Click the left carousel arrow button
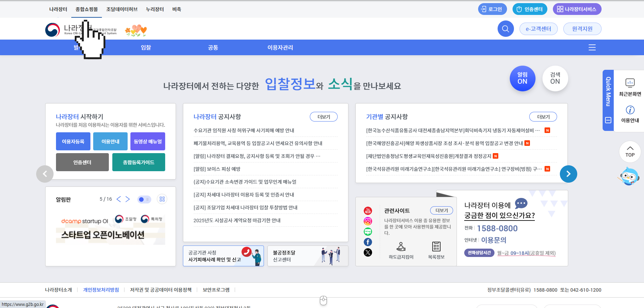This screenshot has width=644, height=308. [x=45, y=174]
